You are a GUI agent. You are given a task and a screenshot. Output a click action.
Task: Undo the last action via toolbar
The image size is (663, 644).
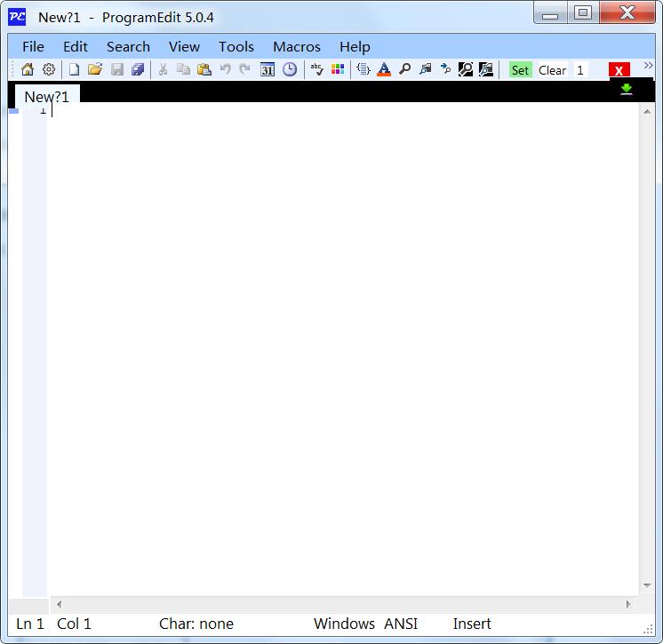point(226,69)
